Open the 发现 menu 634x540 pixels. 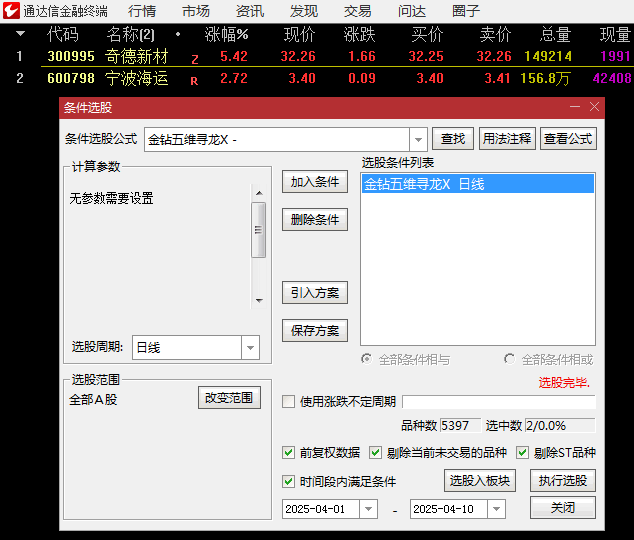point(304,11)
